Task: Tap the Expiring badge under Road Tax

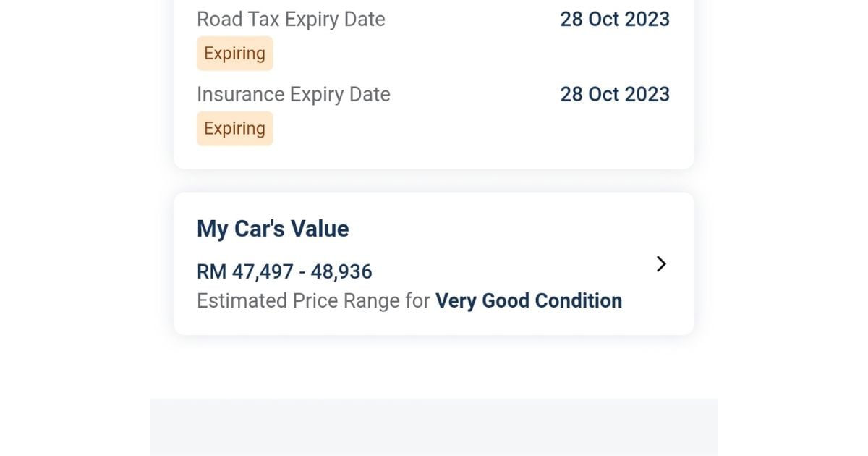Action: 234,54
